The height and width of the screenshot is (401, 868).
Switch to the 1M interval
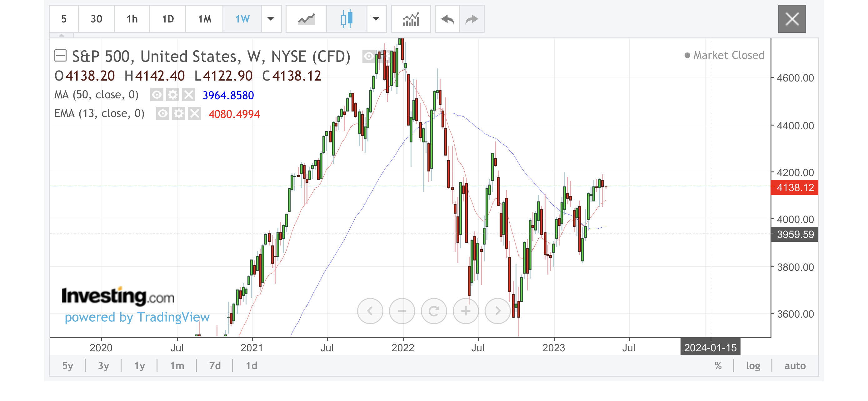pyautogui.click(x=205, y=19)
